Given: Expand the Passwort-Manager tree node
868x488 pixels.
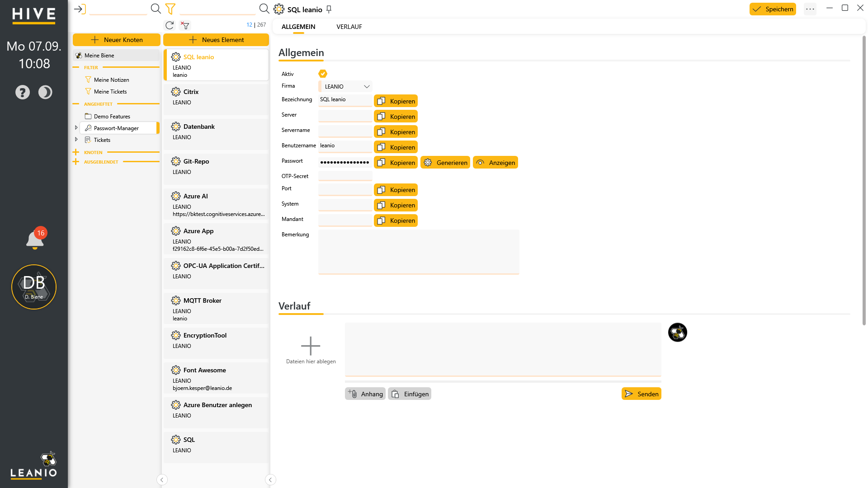Looking at the screenshot, I should click(x=76, y=128).
